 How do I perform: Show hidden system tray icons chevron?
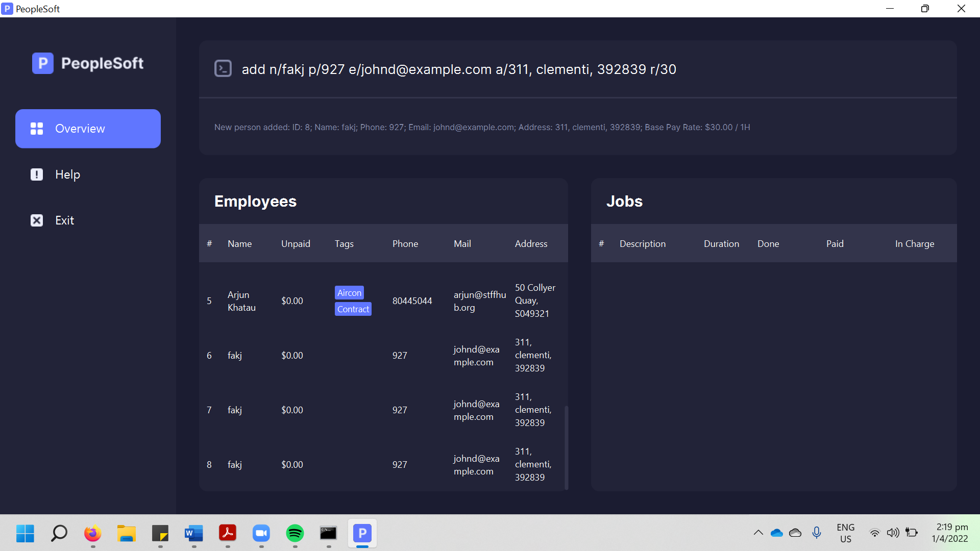758,533
